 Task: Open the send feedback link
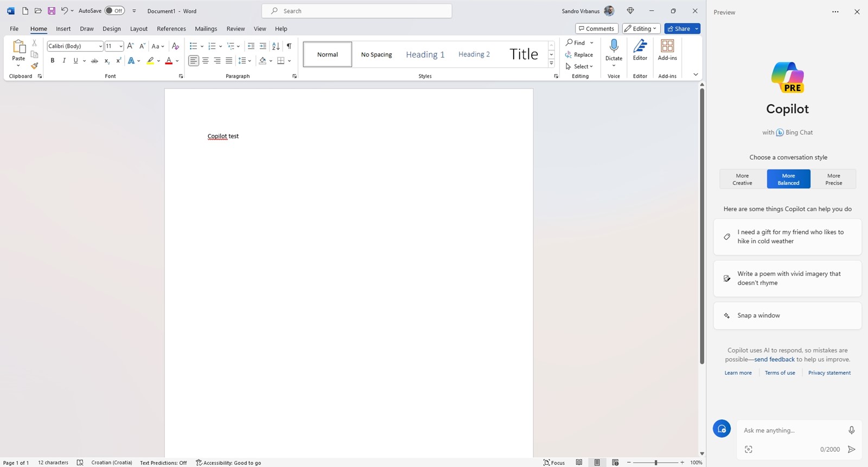click(x=774, y=359)
